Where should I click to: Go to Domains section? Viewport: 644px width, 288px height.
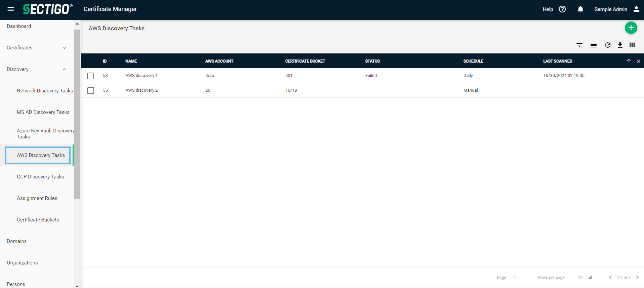pyautogui.click(x=16, y=241)
